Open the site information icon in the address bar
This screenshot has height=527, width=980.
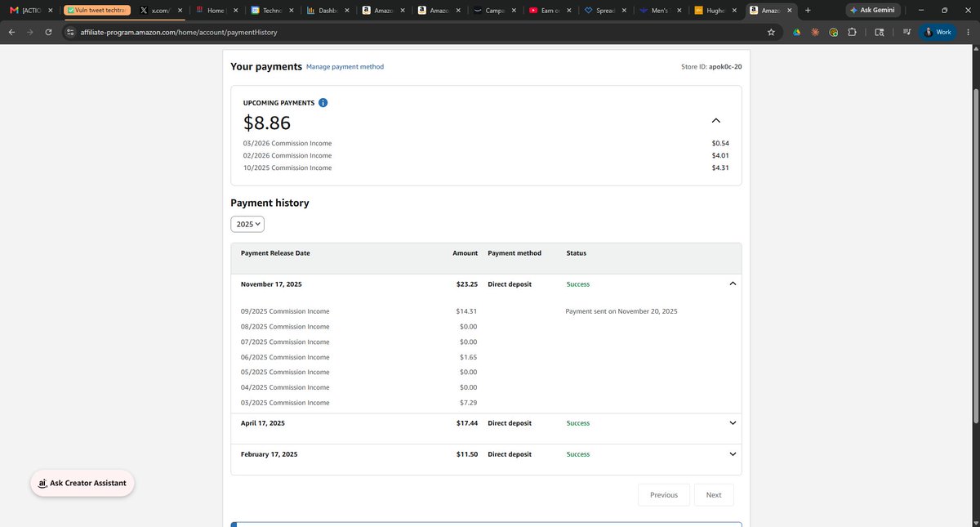(x=70, y=32)
